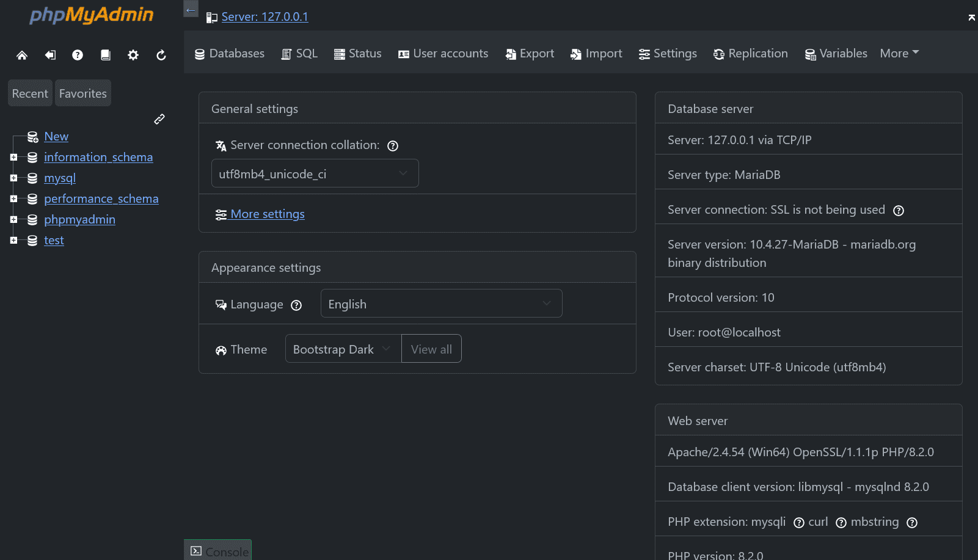
Task: Open server connection collation dropdown
Action: (315, 173)
